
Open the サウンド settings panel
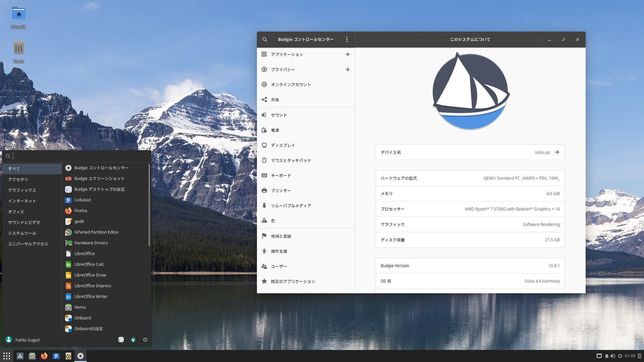[279, 115]
